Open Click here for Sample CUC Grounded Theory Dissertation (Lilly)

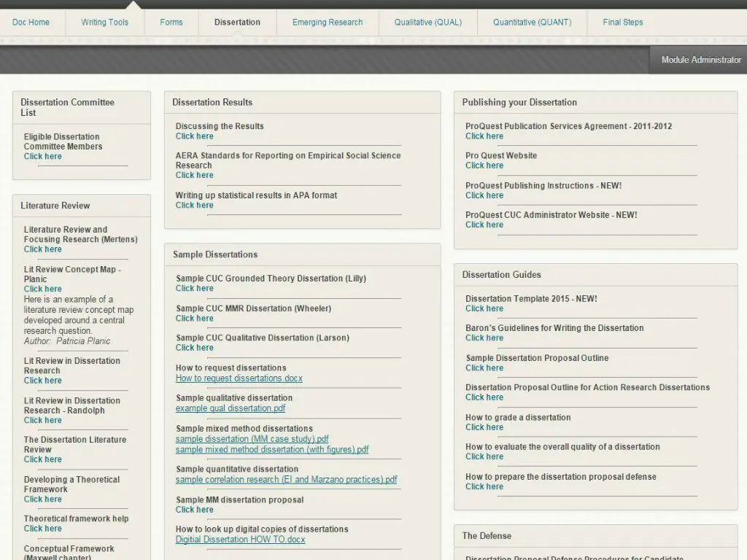[194, 288]
